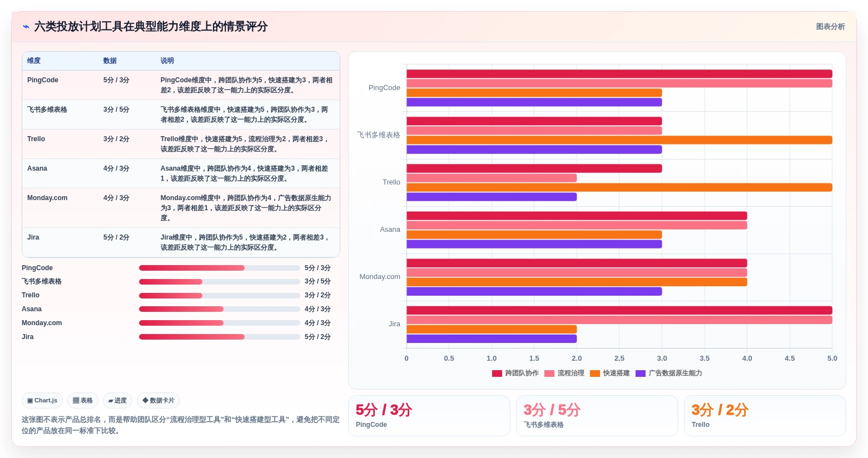The height and width of the screenshot is (458, 868).
Task: Click the 数据 column header
Action: click(x=110, y=61)
